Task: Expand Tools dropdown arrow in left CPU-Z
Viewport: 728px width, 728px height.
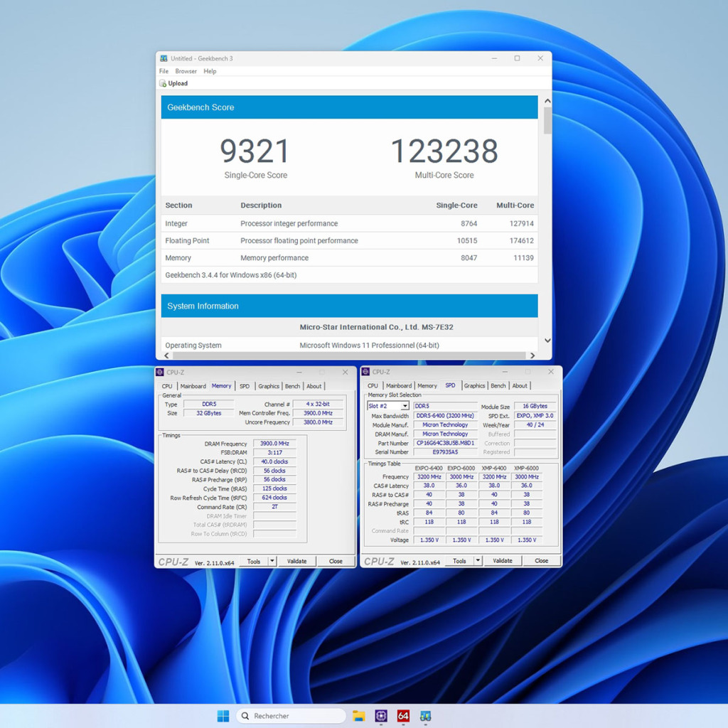Action: 272,562
